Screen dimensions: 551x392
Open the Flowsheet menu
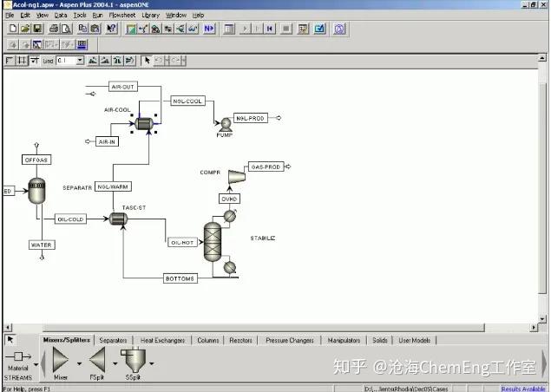[122, 15]
